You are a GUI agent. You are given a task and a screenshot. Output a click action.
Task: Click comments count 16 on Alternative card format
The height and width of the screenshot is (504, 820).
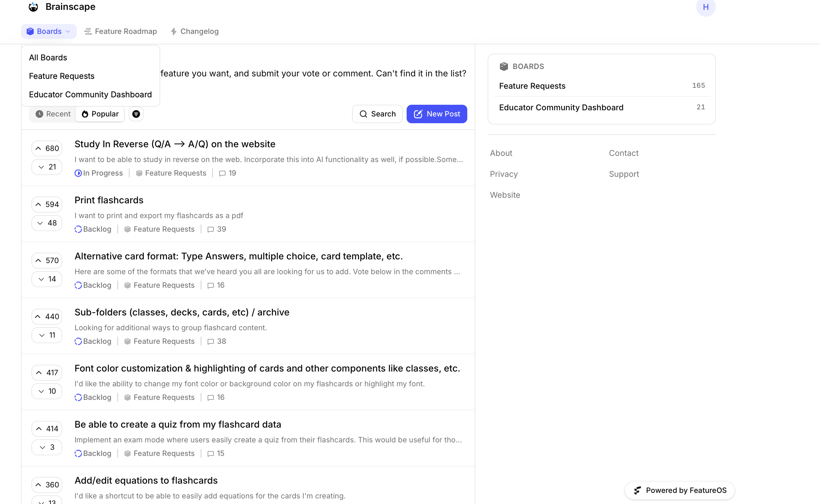(216, 285)
